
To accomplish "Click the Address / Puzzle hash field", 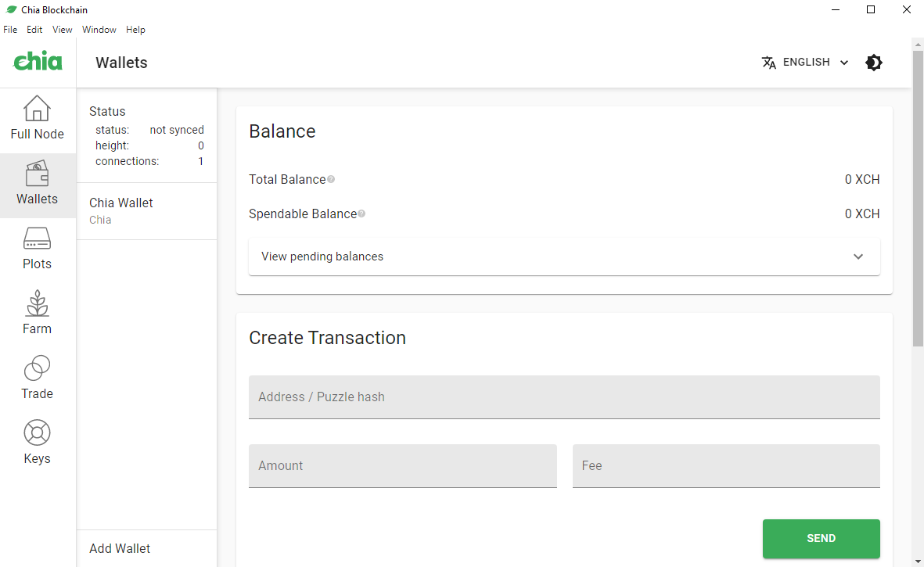I will tap(564, 397).
